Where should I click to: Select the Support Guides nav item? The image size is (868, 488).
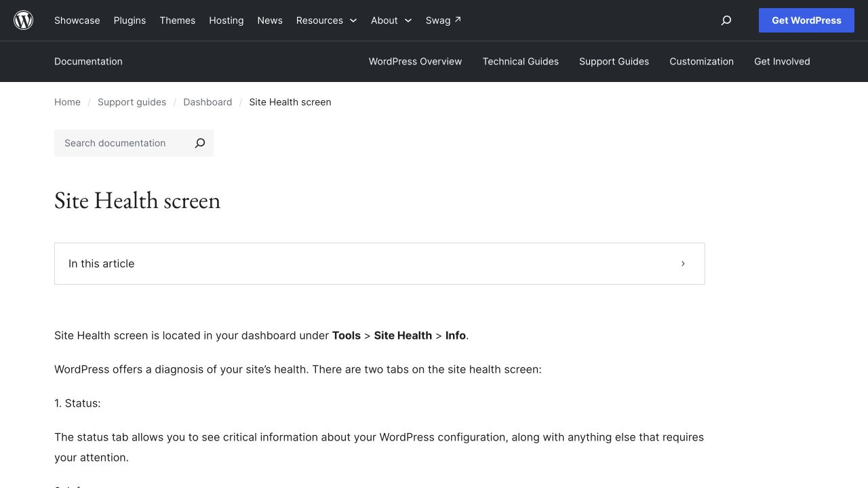(x=614, y=61)
